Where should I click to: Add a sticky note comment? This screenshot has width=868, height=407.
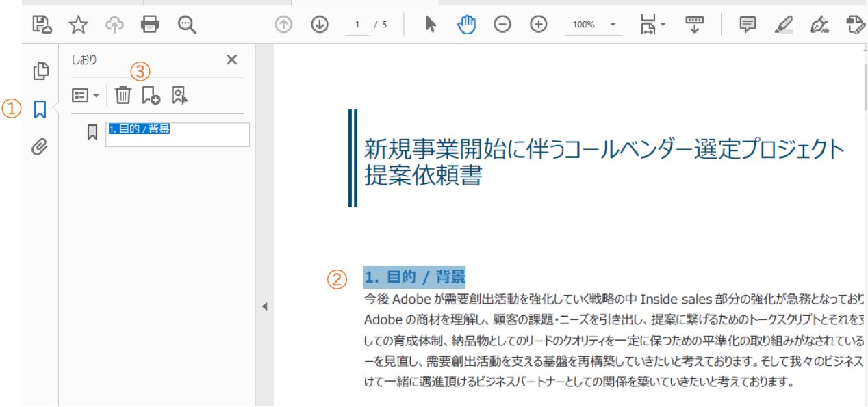(x=748, y=25)
